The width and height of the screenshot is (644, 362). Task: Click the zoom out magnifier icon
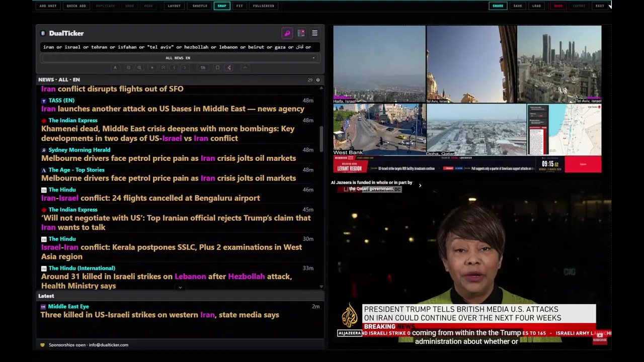pyautogui.click(x=128, y=67)
